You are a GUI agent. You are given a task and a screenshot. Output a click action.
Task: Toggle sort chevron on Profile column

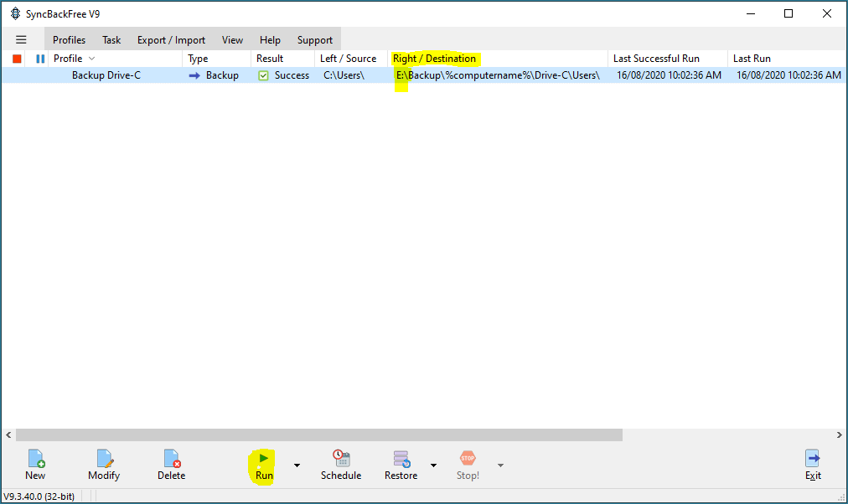click(x=92, y=59)
